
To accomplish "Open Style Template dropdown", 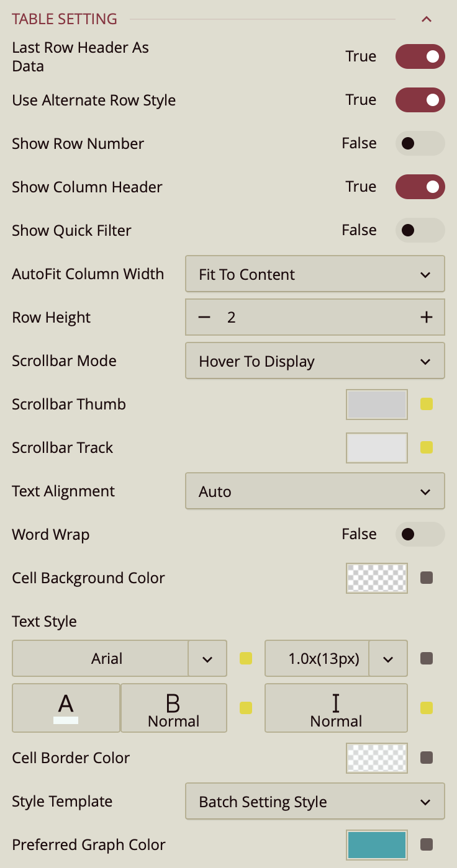I will tap(315, 802).
